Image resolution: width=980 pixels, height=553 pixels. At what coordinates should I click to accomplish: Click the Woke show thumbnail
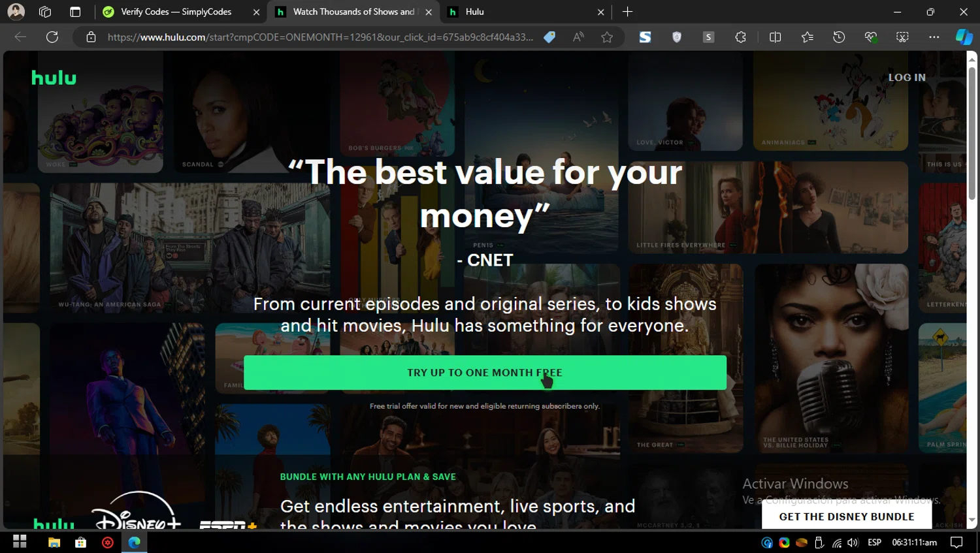pos(100,112)
